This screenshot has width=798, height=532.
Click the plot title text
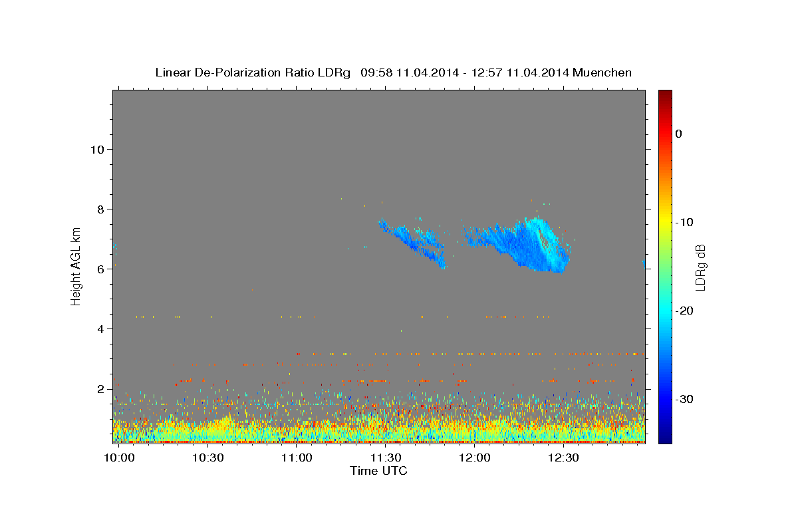(393, 72)
